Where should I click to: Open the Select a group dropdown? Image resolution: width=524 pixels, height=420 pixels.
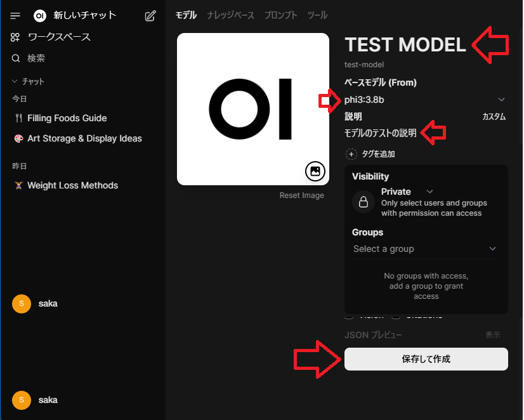425,249
